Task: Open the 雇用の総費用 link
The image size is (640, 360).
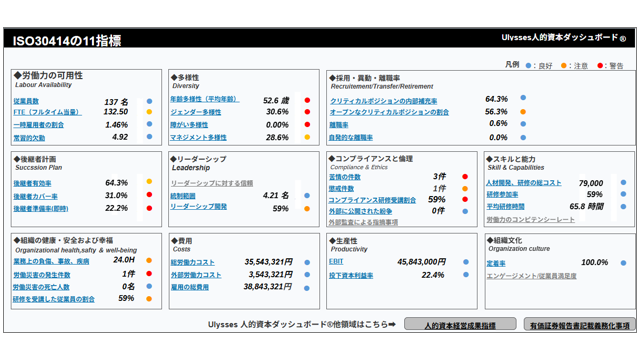Action: [x=189, y=287]
